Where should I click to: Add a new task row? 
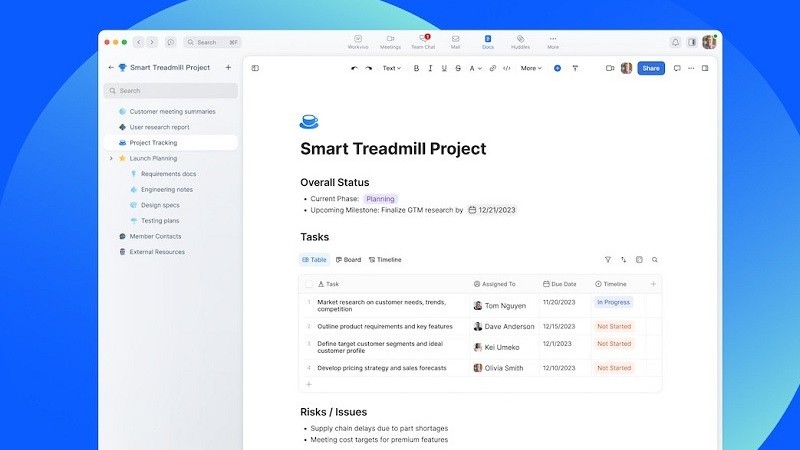(309, 385)
